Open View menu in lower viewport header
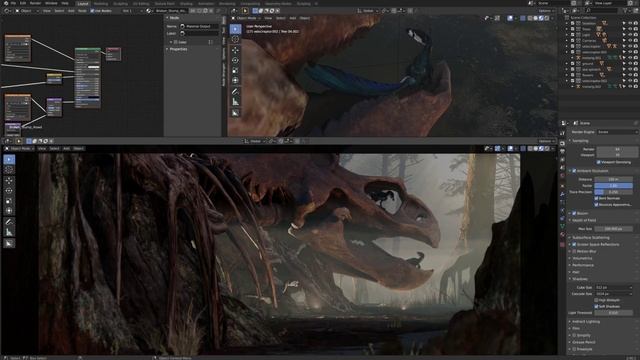 click(42, 149)
